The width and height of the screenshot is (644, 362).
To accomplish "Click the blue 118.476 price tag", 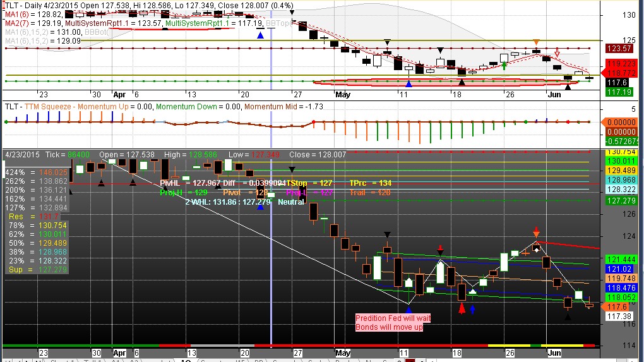I will [621, 288].
